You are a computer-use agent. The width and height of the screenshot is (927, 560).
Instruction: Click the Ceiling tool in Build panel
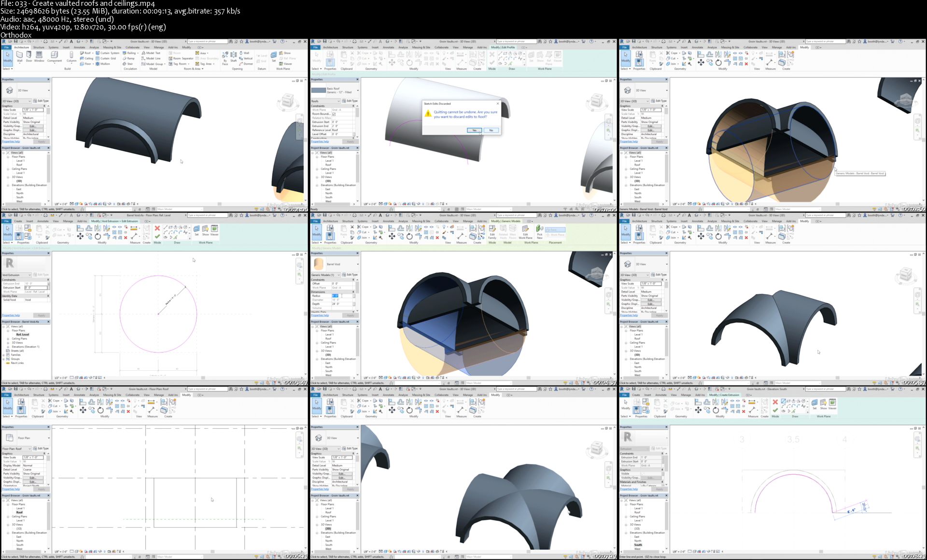87,58
